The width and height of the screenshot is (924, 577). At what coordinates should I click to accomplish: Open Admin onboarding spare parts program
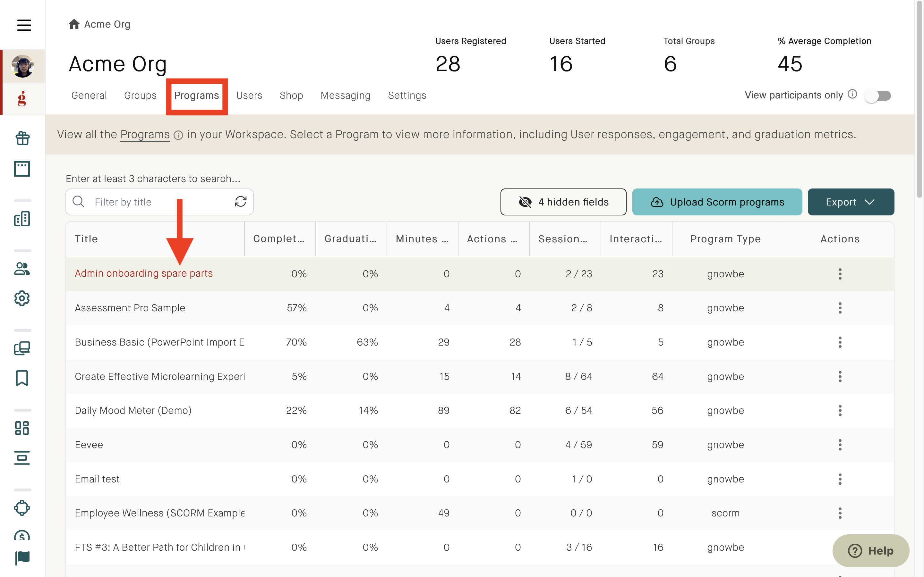coord(143,274)
